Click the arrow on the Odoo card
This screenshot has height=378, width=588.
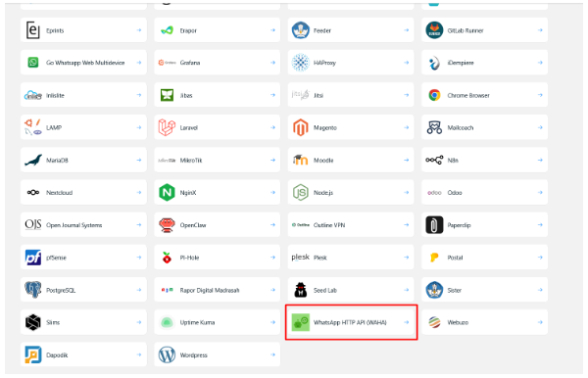pos(540,192)
